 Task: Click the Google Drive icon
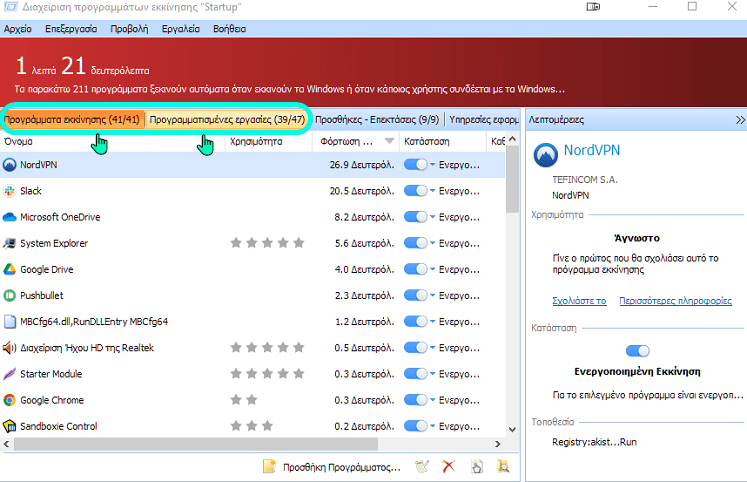point(10,270)
